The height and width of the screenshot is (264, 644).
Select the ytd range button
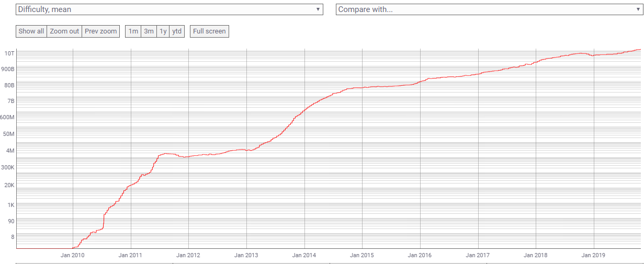click(177, 31)
